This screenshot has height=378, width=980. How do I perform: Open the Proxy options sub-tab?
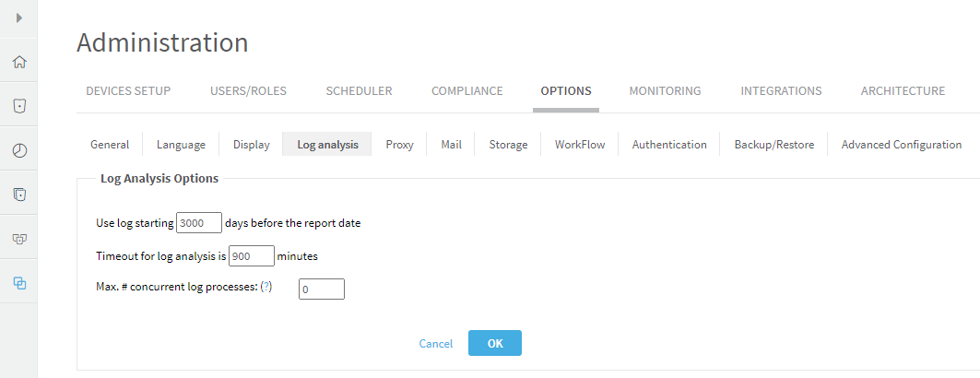(x=399, y=145)
